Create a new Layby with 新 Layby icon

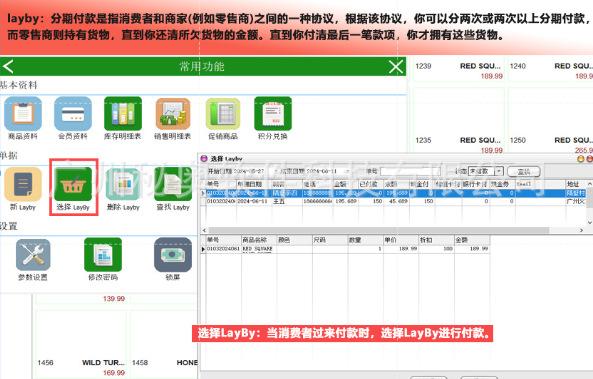[x=23, y=184]
